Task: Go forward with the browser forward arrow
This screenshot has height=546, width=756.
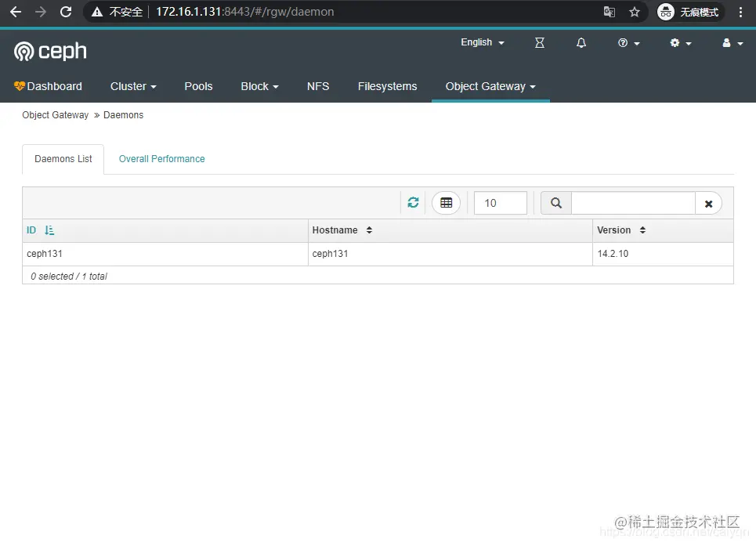Action: click(x=41, y=12)
